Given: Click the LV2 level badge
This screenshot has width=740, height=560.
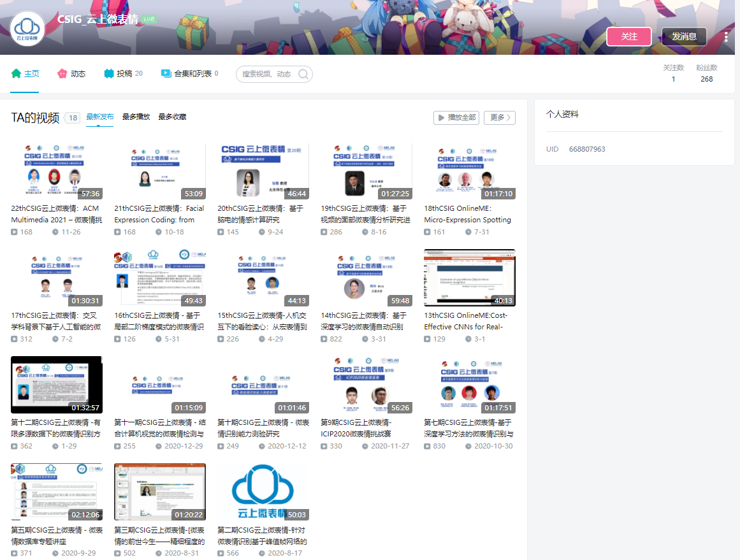Looking at the screenshot, I should [x=149, y=19].
